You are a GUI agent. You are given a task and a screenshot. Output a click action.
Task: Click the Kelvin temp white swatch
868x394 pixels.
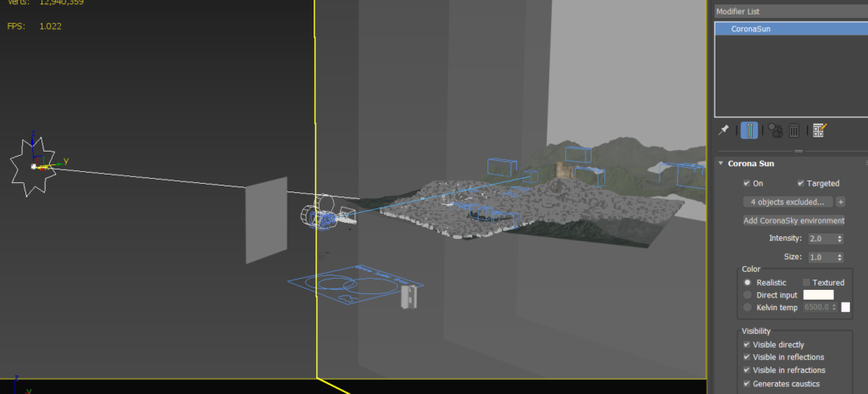click(x=845, y=307)
